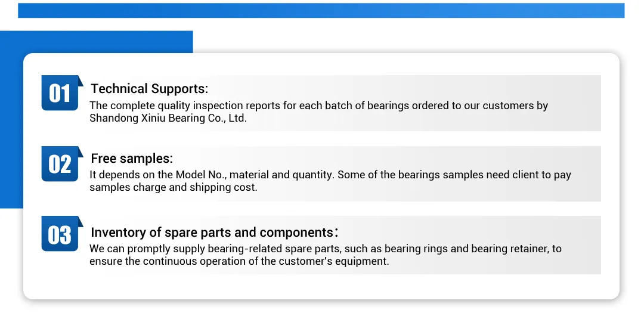Screen dimensions: 644x325
Task: Click the sentence about quality inspection reports
Action: 318,106
